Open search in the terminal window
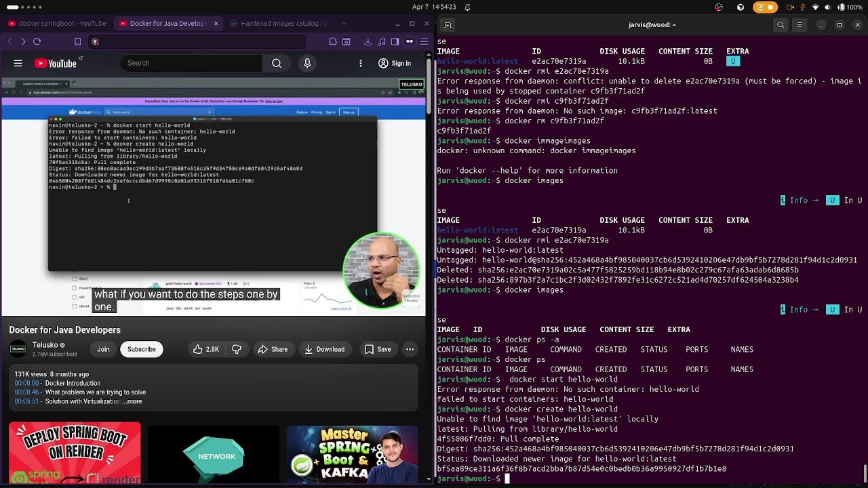Screen dimensions: 868x488 [x=781, y=24]
